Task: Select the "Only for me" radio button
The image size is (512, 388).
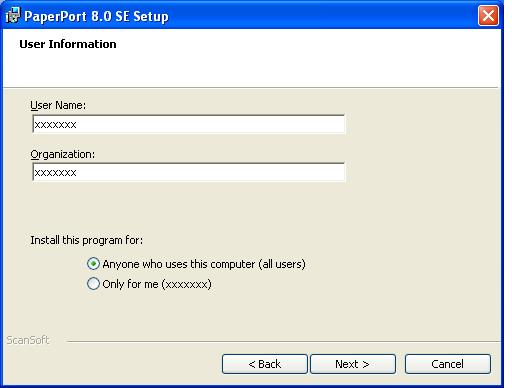Action: point(93,284)
